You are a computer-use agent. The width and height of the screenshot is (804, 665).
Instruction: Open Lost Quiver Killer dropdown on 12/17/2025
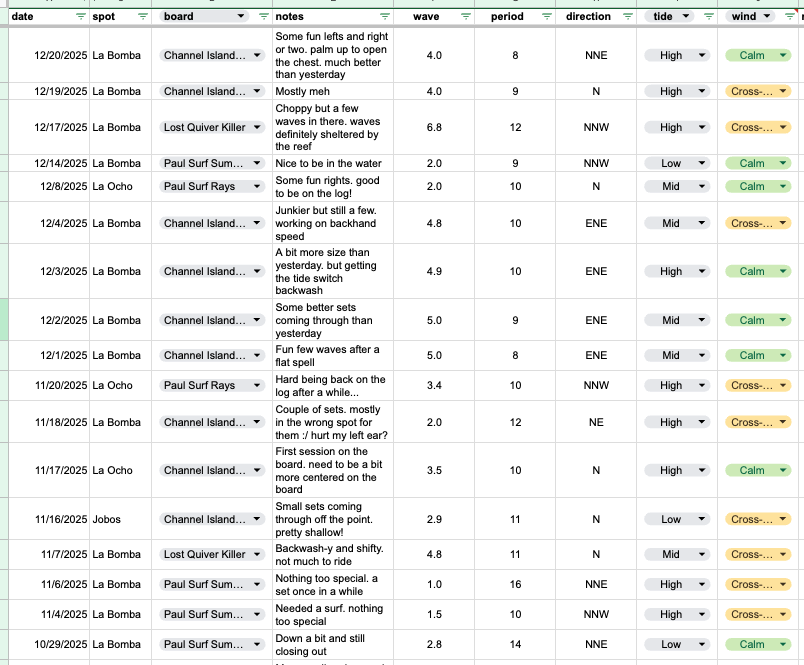[x=257, y=127]
